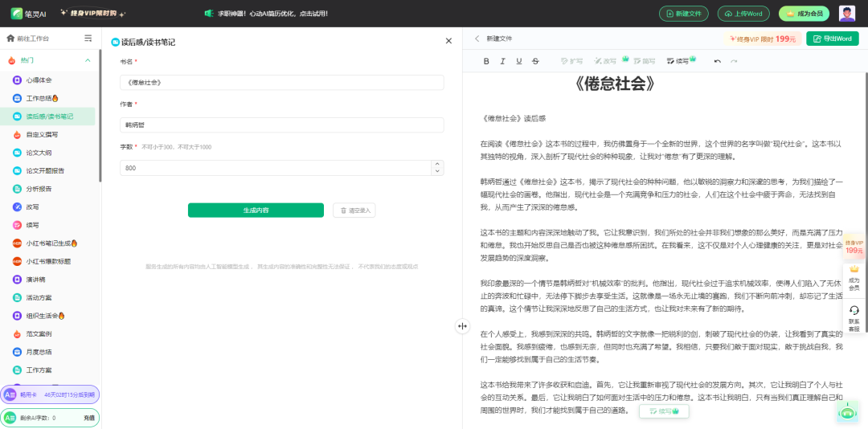Export document with 导出Word
This screenshot has height=429, width=868.
click(x=833, y=39)
